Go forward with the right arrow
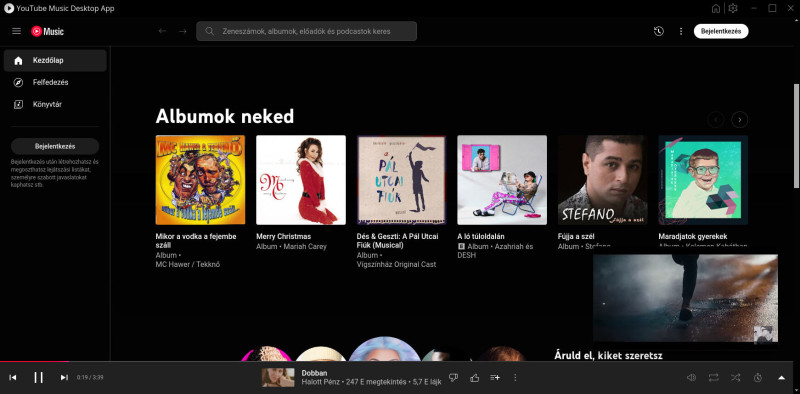 (183, 31)
